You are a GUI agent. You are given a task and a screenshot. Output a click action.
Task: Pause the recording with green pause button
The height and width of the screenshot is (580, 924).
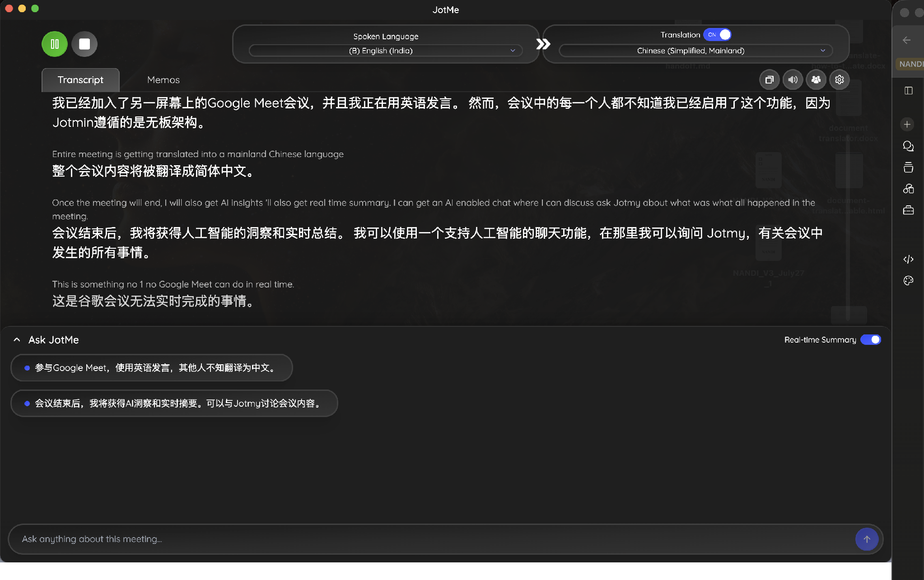click(x=55, y=44)
